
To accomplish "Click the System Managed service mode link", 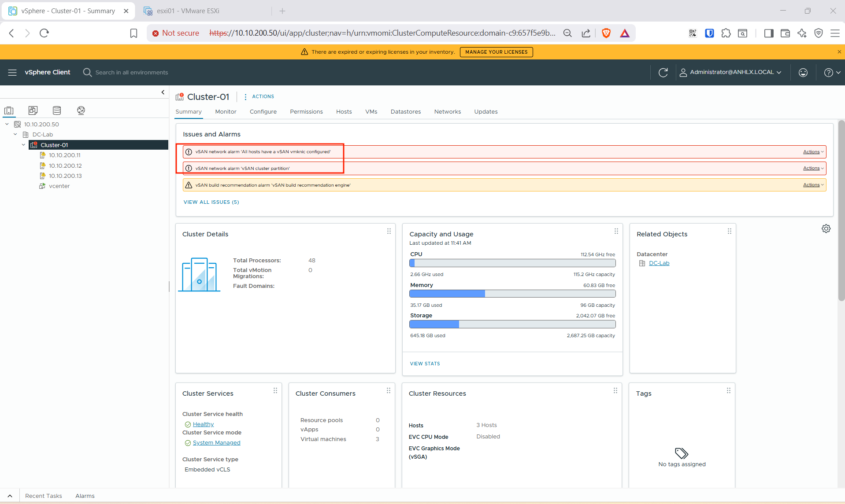I will coord(216,443).
